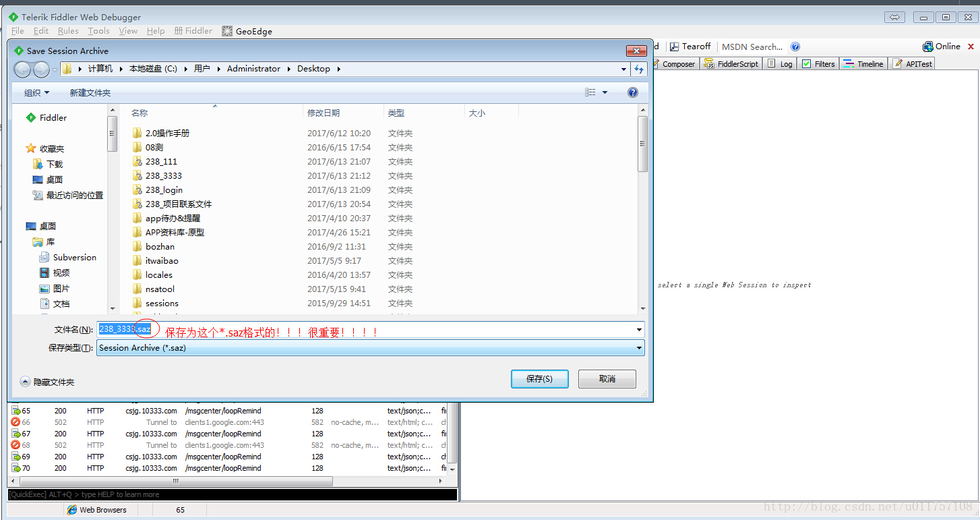Click the file list vertical scrollbar
The height and width of the screenshot is (520, 980).
(642, 209)
